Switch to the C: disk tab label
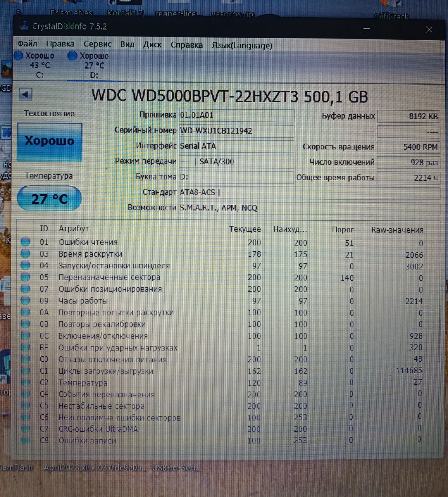Screen dimensions: 448x497 click(x=40, y=75)
